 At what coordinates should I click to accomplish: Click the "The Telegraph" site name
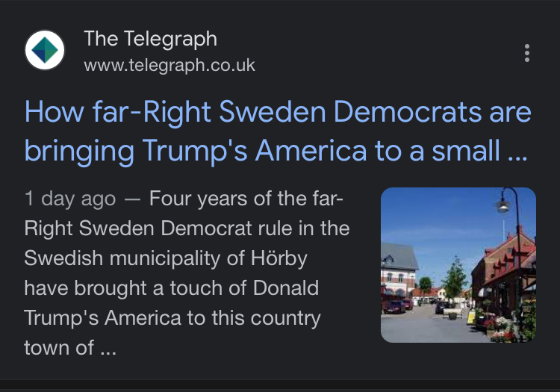[x=150, y=38]
